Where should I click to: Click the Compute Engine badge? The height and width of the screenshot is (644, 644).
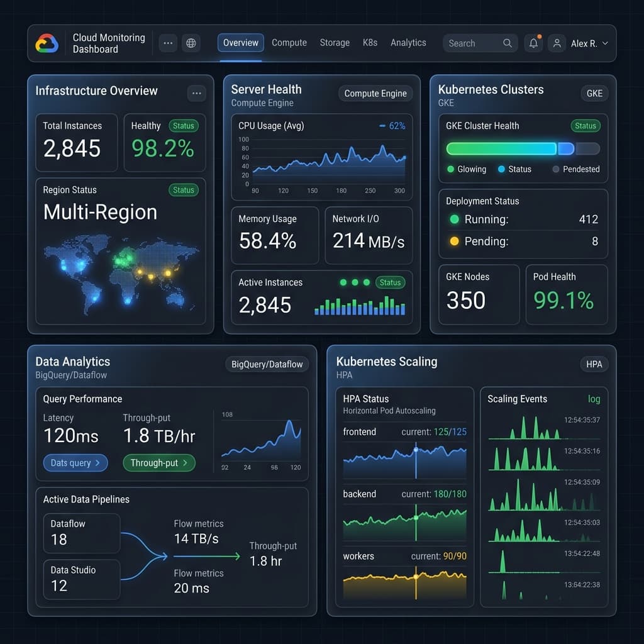coord(375,93)
